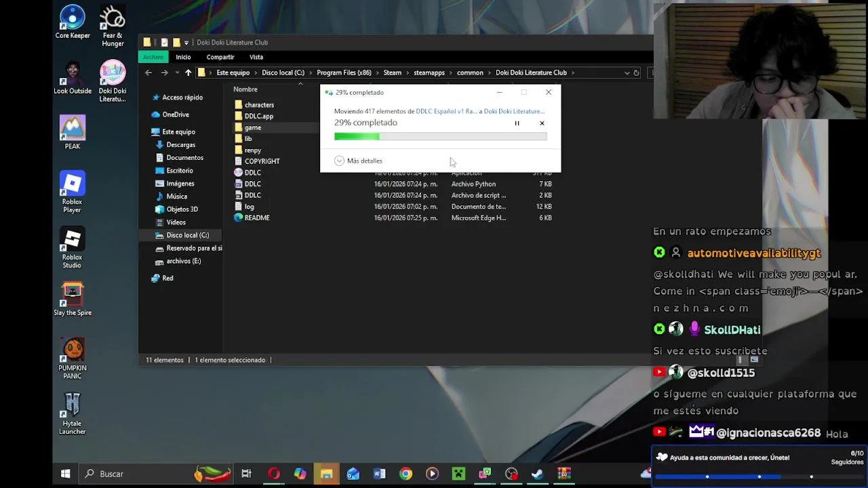Open the recent locations dropdown arrow
The image size is (868, 488).
[177, 73]
